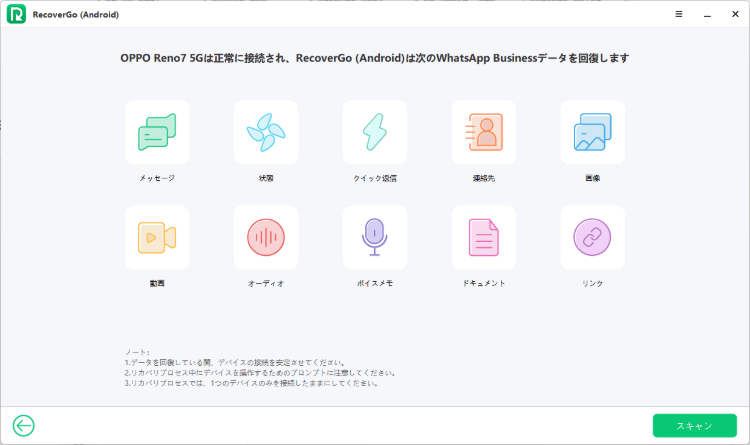Click the オーディオ label text

266,283
